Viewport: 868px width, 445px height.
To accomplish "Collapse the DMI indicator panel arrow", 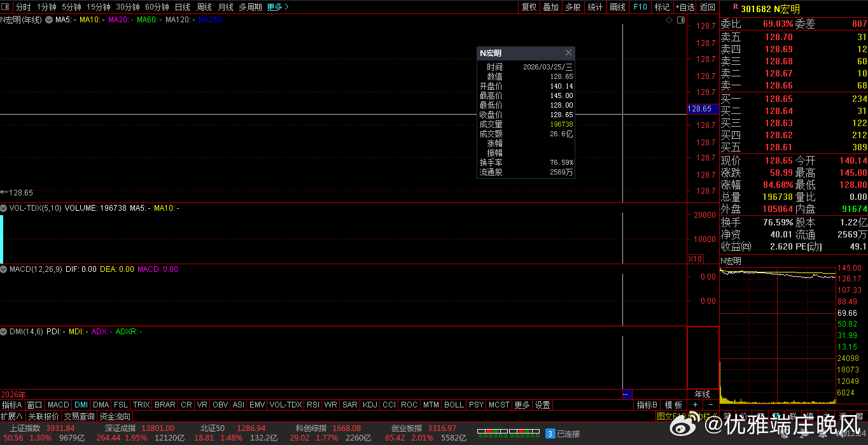I will click(4, 332).
